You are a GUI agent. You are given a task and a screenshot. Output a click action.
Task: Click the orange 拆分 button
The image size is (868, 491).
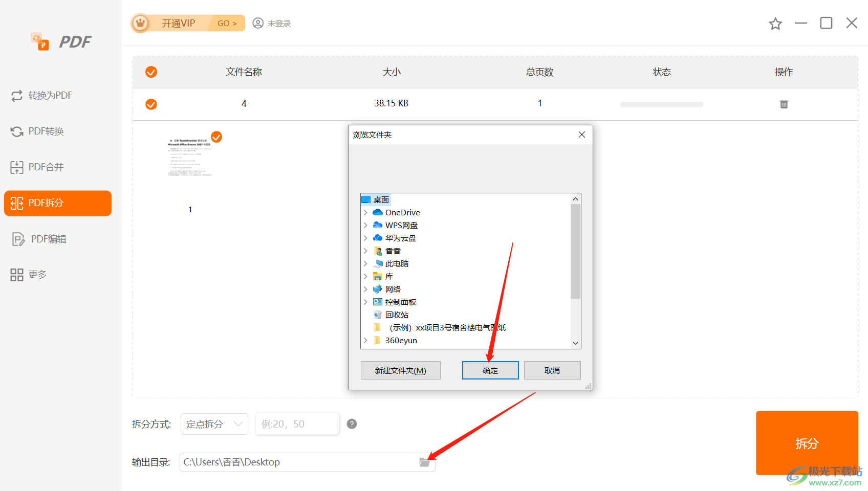coord(807,443)
